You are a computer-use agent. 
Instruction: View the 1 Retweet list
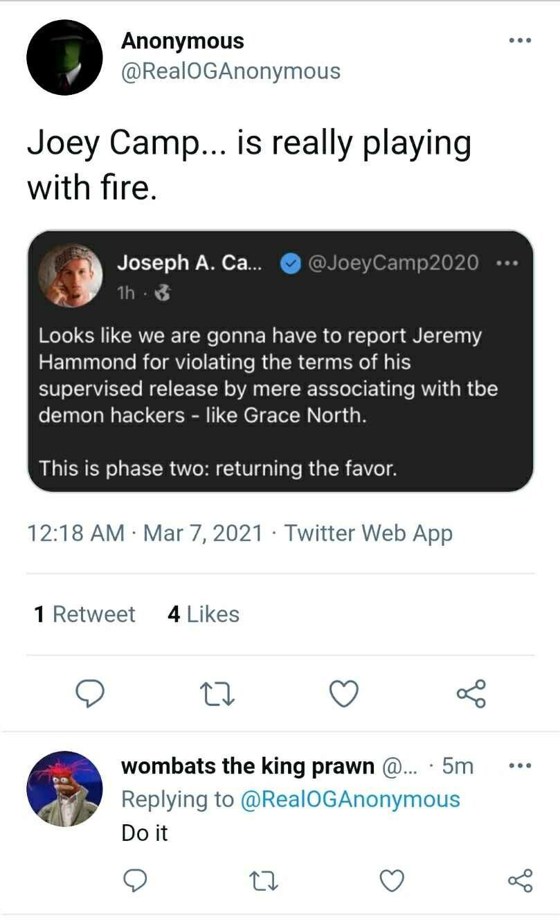click(84, 614)
